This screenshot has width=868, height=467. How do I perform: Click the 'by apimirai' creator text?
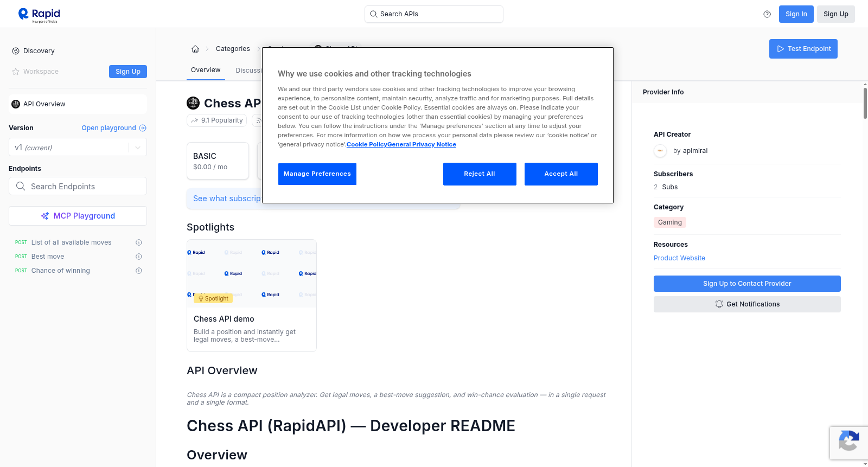coord(690,151)
